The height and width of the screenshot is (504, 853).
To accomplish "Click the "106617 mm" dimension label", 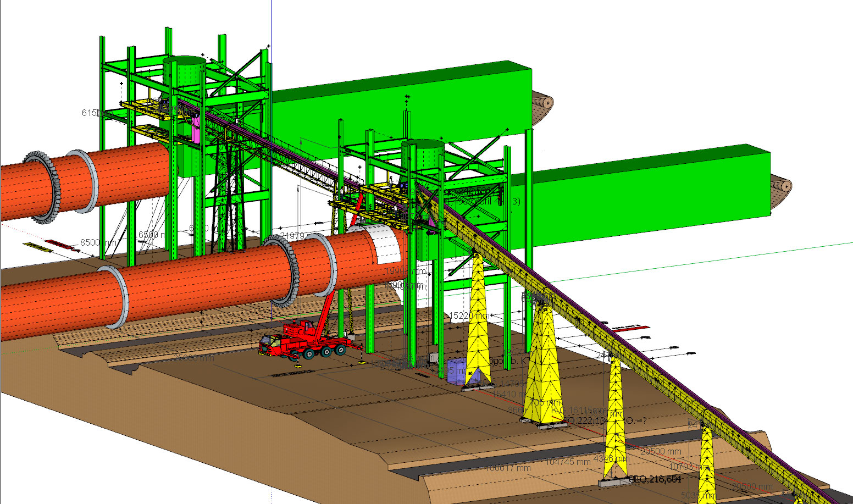I will [x=508, y=468].
